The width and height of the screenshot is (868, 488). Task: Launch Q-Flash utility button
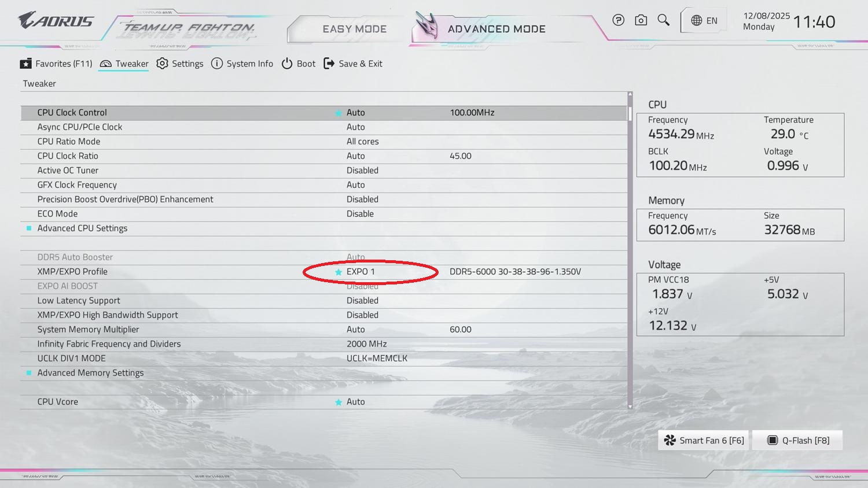[x=797, y=441]
